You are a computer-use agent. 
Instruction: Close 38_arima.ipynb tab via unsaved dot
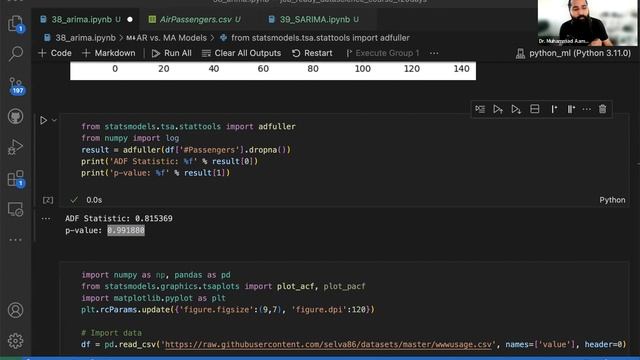tap(130, 19)
